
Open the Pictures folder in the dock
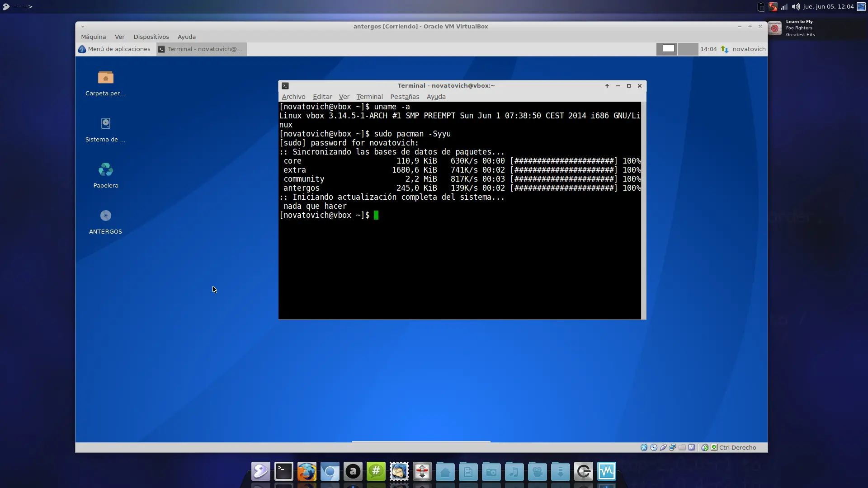pos(491,472)
